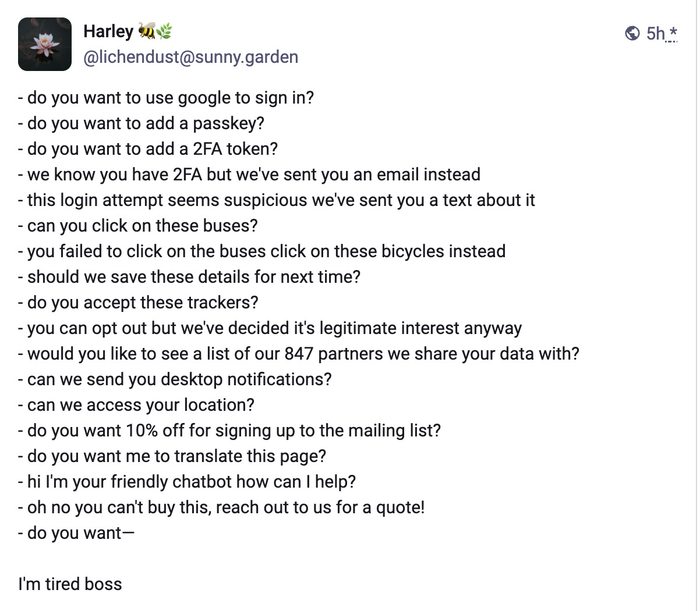
Task: Click the leaf emoji after the bee
Action: (164, 31)
